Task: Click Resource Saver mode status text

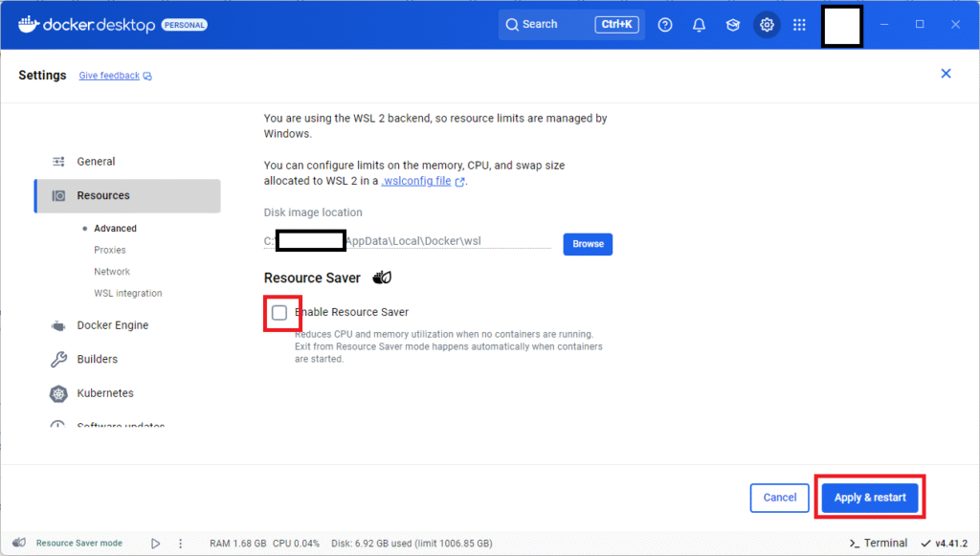Action: click(79, 544)
